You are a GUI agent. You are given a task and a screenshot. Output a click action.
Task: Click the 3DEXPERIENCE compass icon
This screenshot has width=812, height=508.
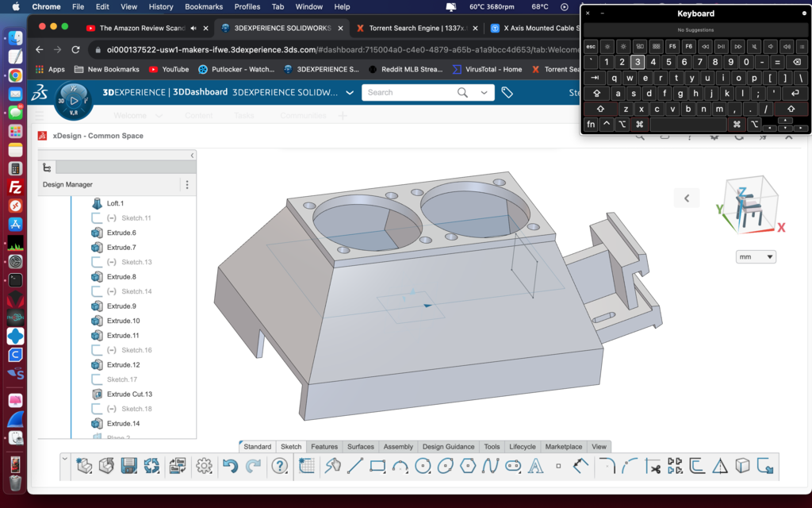point(74,100)
